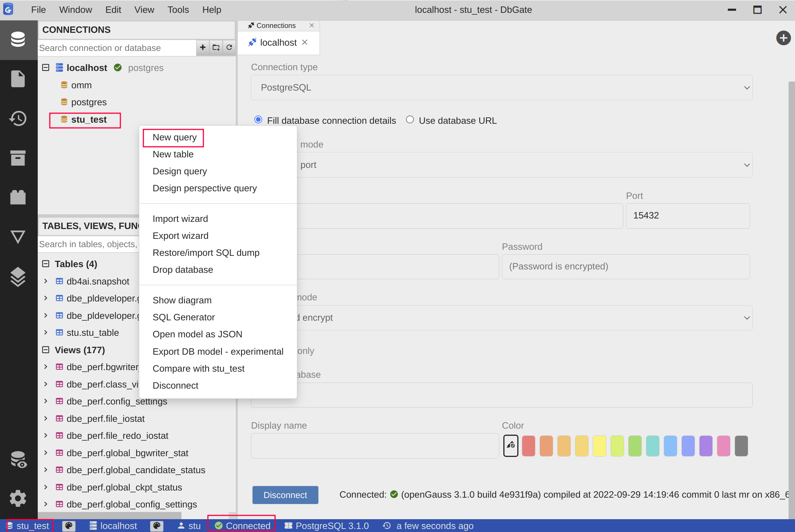The height and width of the screenshot is (532, 795).
Task: Add new connection folder icon
Action: point(216,48)
